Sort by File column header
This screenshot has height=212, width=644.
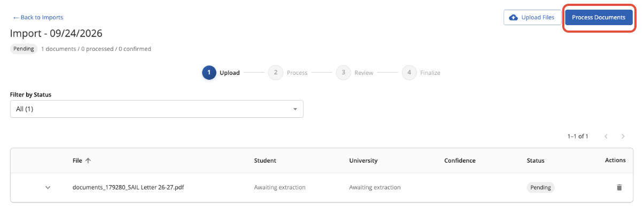77,161
